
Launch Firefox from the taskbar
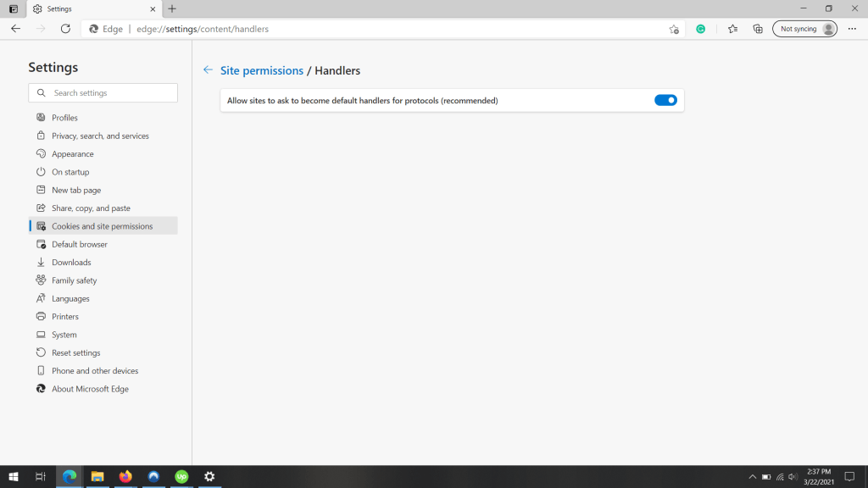click(125, 476)
